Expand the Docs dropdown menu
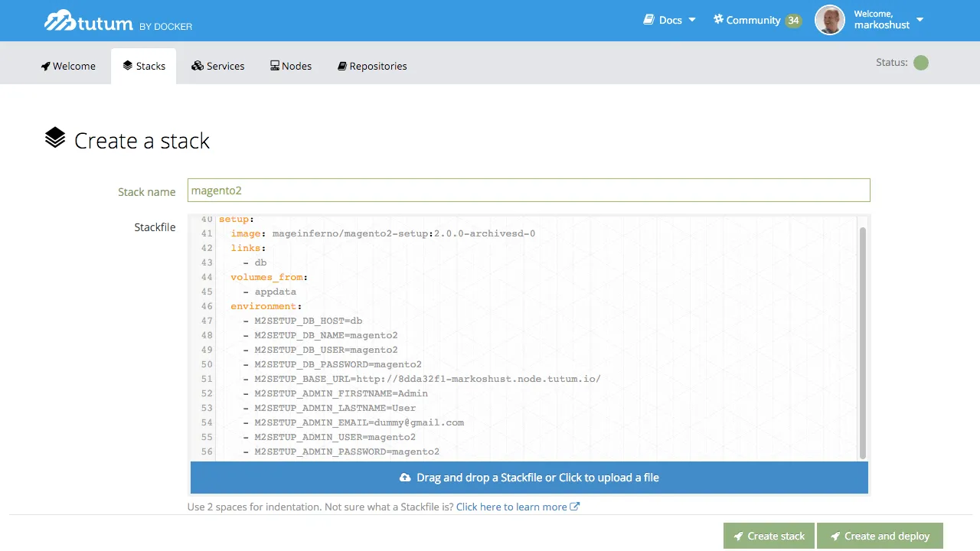The image size is (980, 551). click(692, 20)
